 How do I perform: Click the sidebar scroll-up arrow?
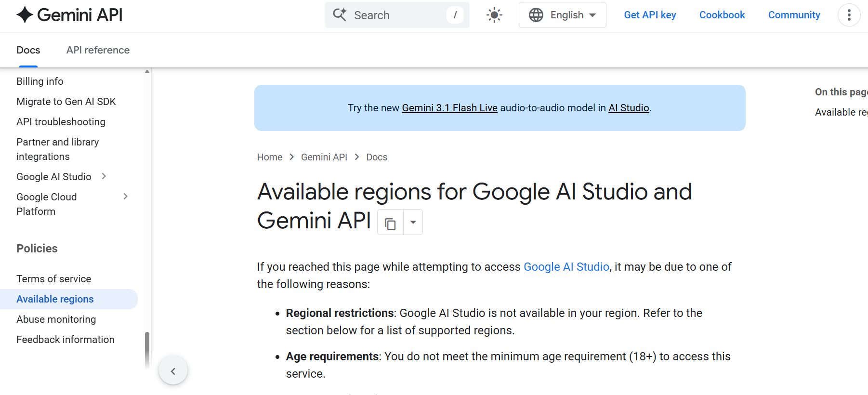[x=147, y=72]
